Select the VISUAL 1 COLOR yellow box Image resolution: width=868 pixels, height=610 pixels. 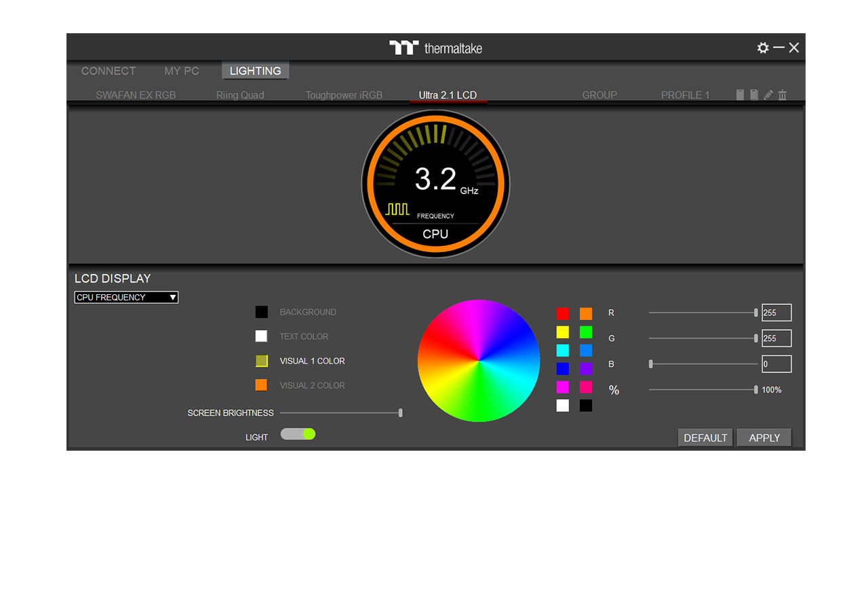(x=261, y=361)
